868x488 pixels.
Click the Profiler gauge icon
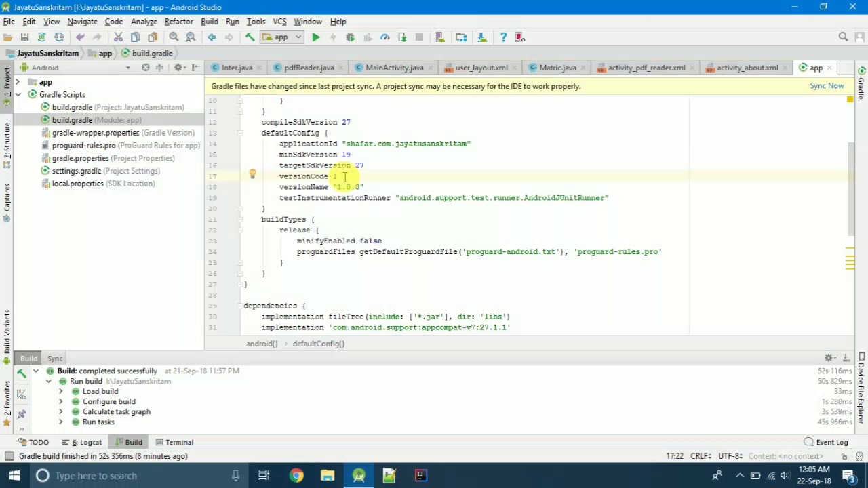[384, 37]
